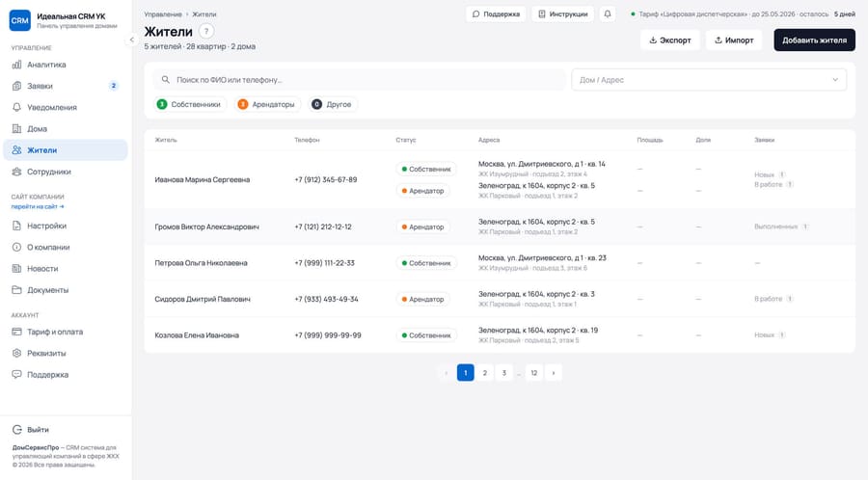
Task: Open Уведомления in the sidebar
Action: [66, 107]
